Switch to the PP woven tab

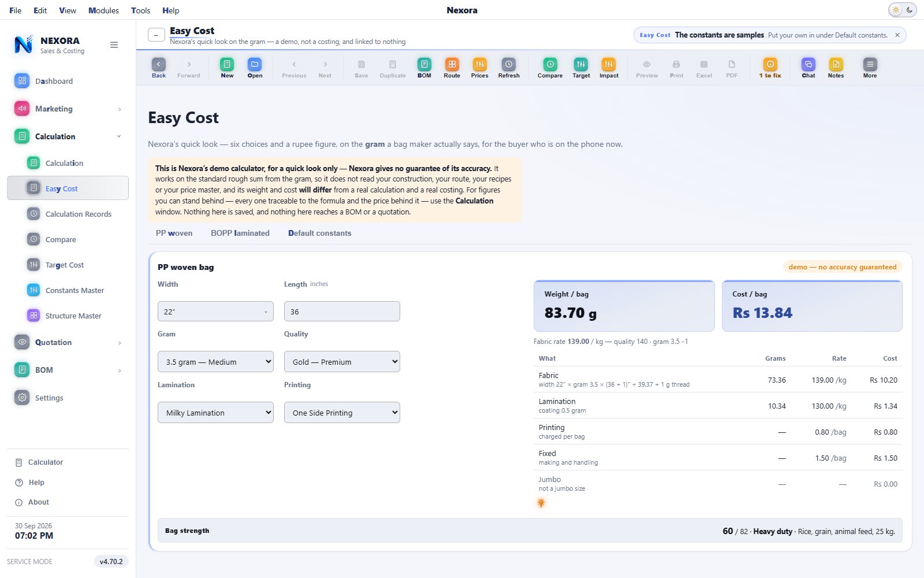174,233
